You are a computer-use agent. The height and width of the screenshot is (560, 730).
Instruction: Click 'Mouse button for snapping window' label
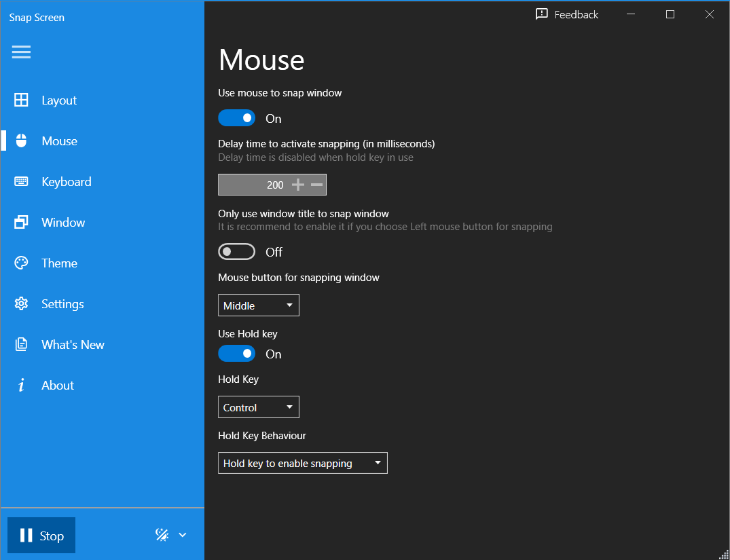[x=298, y=278]
